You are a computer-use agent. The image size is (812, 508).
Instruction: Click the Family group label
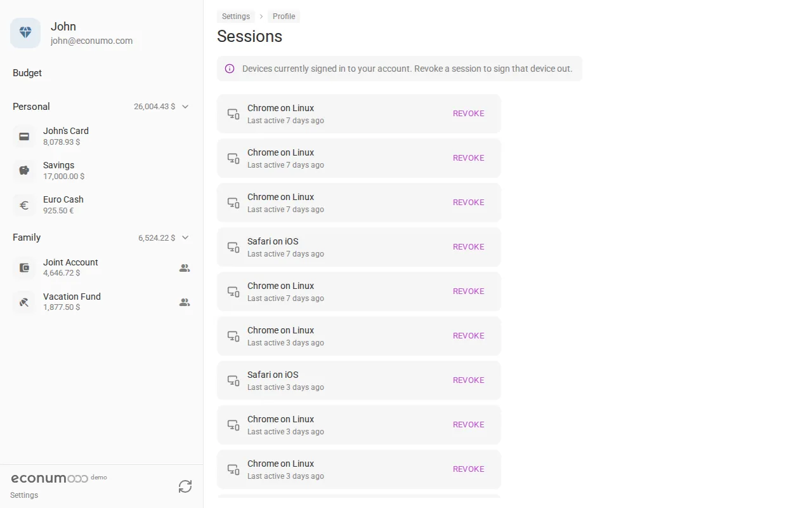click(x=27, y=237)
